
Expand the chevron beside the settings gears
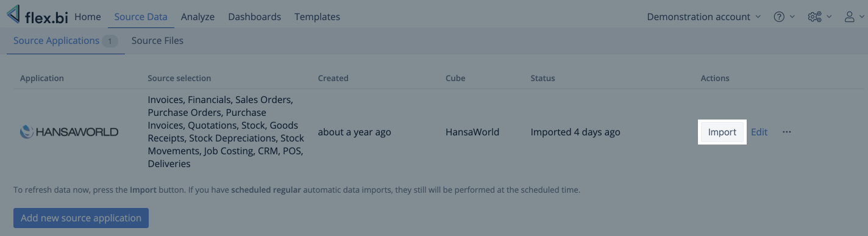pyautogui.click(x=829, y=17)
